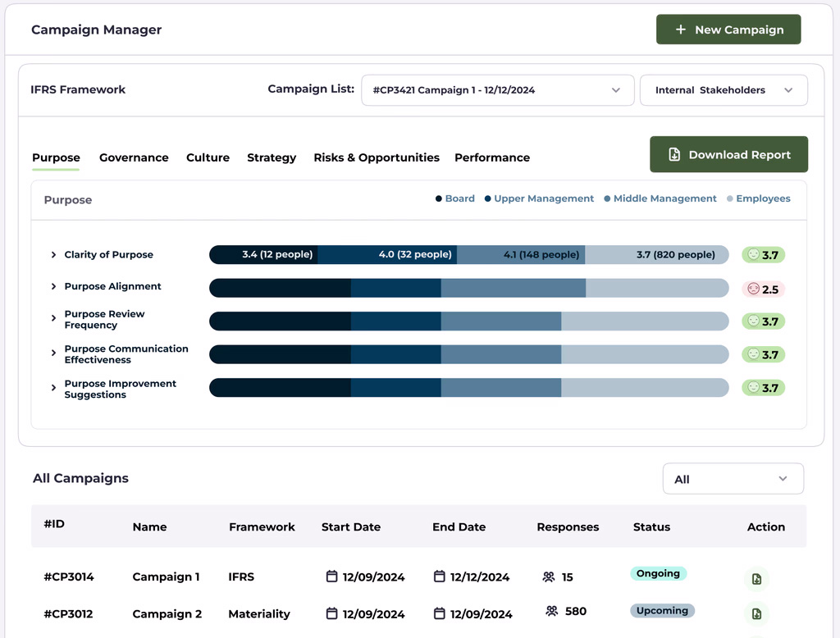Click Clarity of Purpose 3.7 score badge
Viewport: 840px width, 638px height.
click(x=763, y=255)
